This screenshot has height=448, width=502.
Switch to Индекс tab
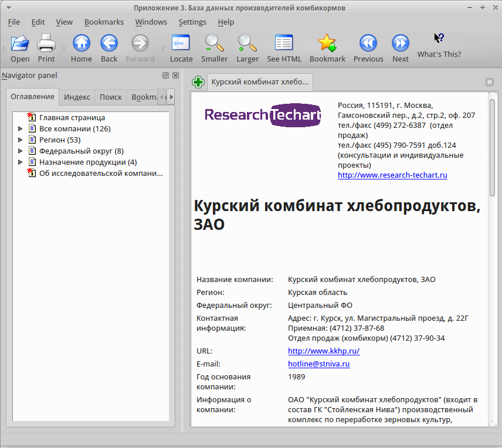click(77, 97)
